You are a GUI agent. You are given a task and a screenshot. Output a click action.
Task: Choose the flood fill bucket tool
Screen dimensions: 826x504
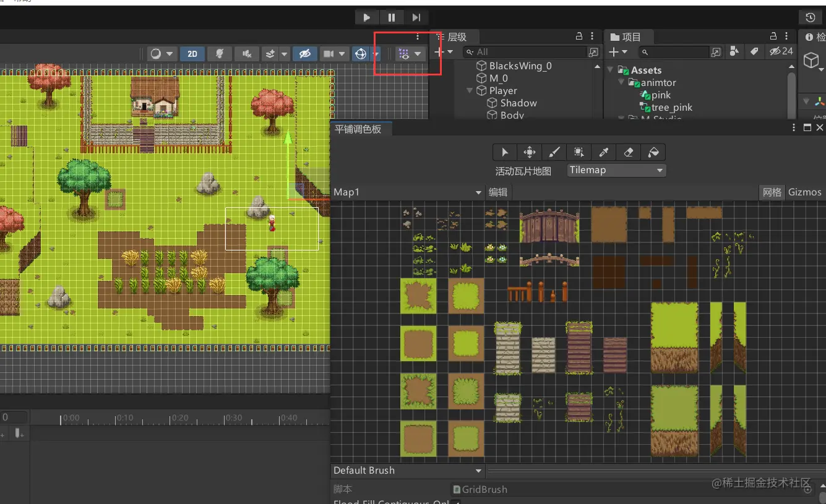[653, 152]
